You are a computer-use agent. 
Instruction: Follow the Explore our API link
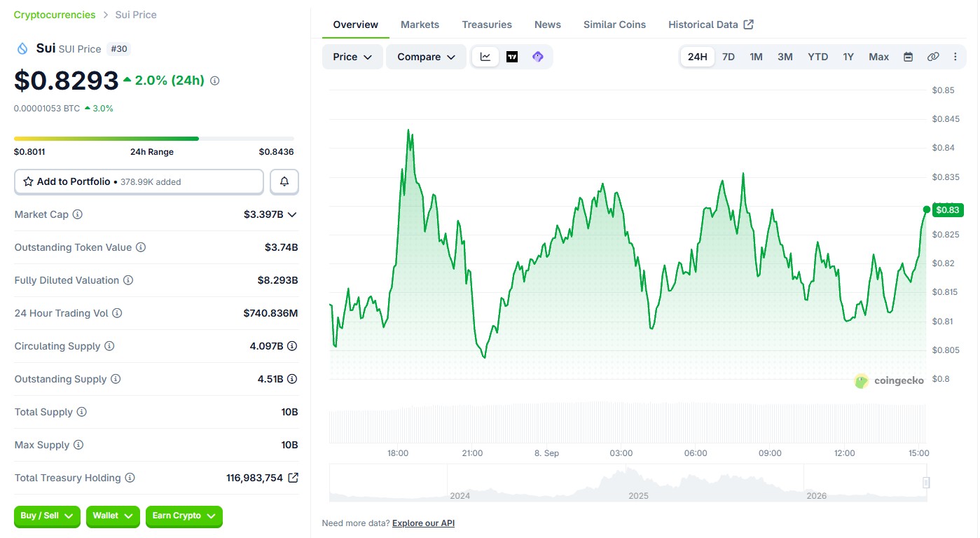[x=424, y=523]
